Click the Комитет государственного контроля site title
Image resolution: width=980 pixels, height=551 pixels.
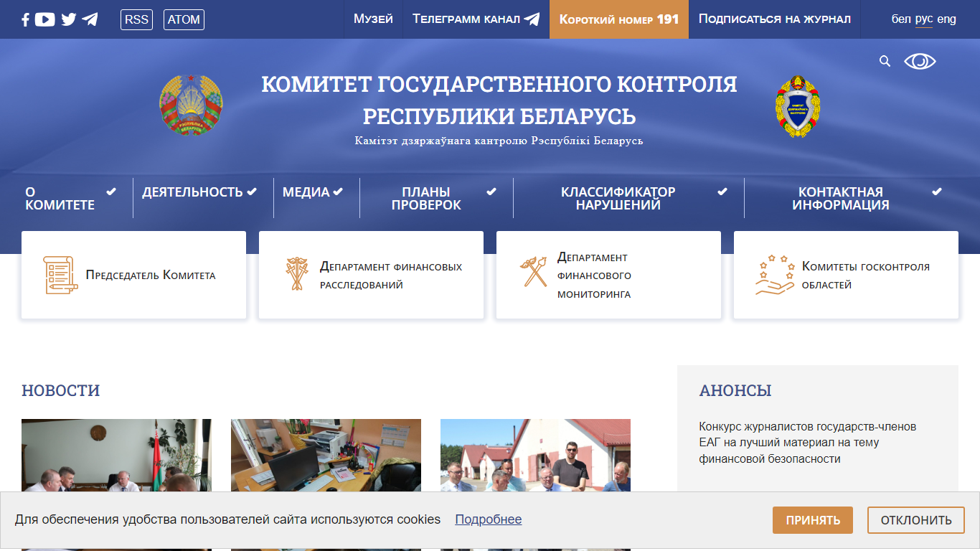[499, 100]
